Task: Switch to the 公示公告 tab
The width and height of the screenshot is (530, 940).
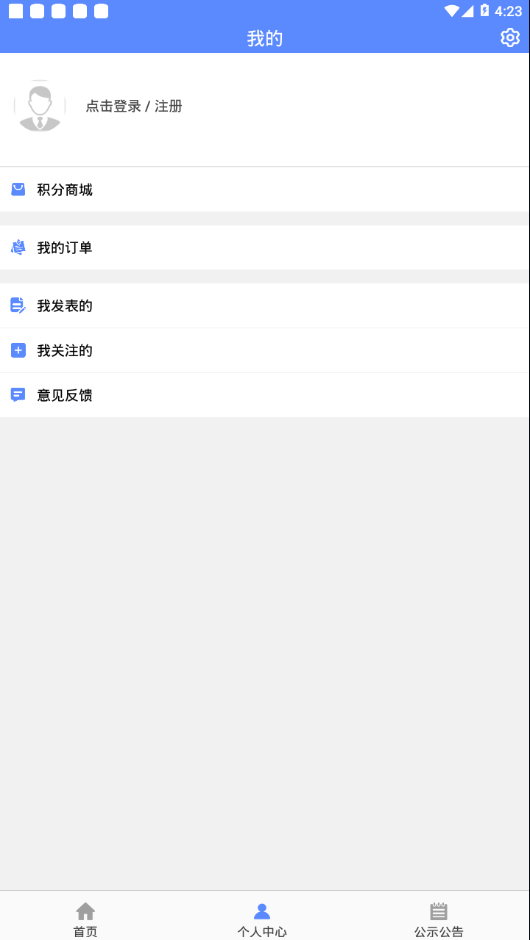Action: tap(439, 917)
